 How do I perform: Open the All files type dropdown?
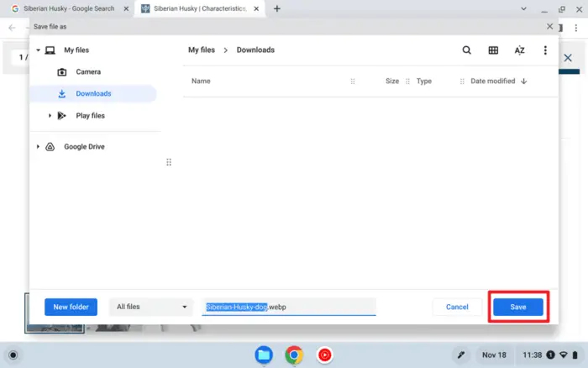151,307
